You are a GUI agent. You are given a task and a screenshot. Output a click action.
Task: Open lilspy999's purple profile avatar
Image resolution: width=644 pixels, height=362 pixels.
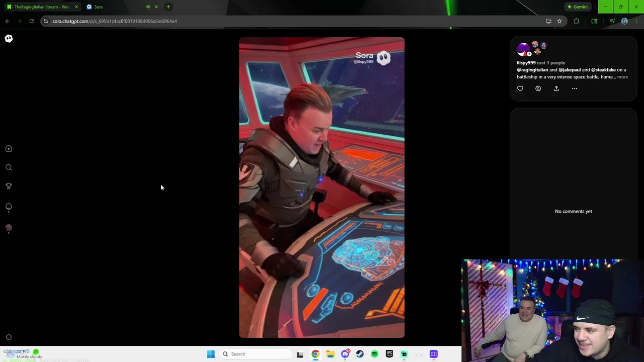pyautogui.click(x=523, y=49)
